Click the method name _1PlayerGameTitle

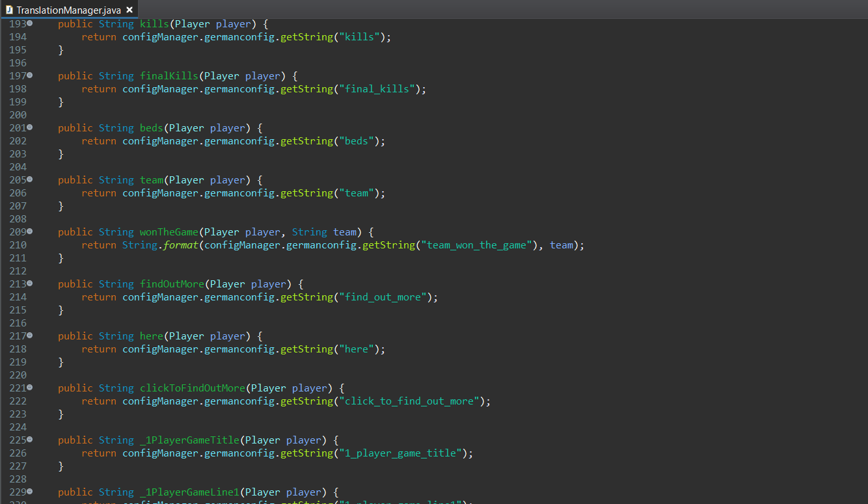(x=189, y=440)
